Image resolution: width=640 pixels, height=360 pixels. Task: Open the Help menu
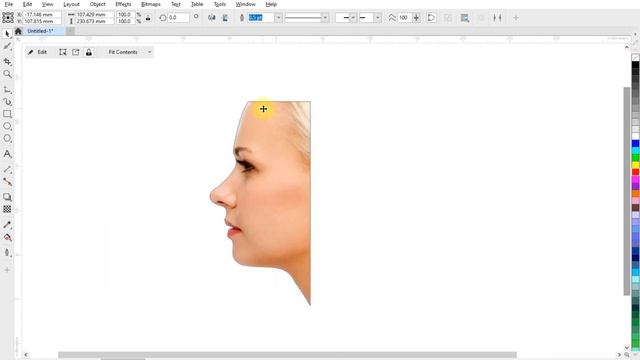click(x=271, y=4)
